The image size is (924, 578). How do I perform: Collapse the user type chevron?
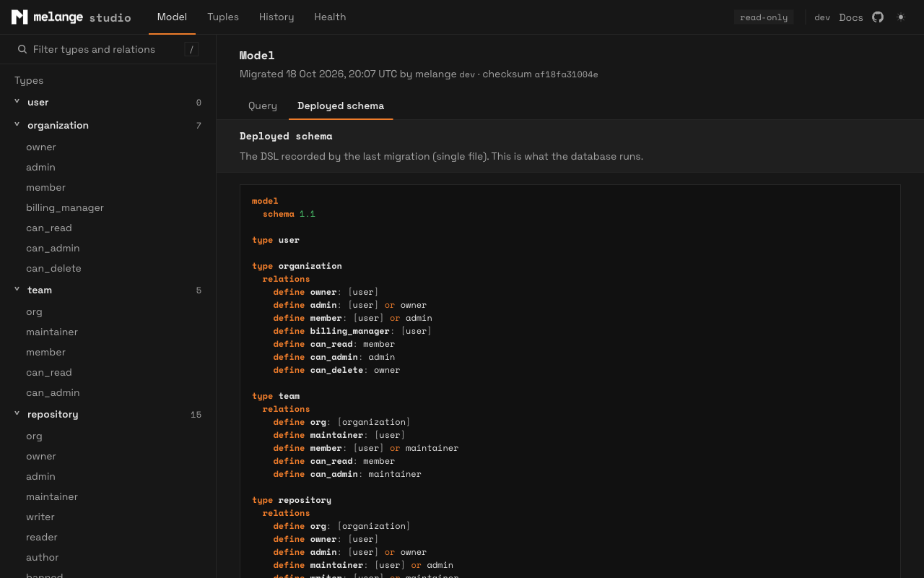17,102
